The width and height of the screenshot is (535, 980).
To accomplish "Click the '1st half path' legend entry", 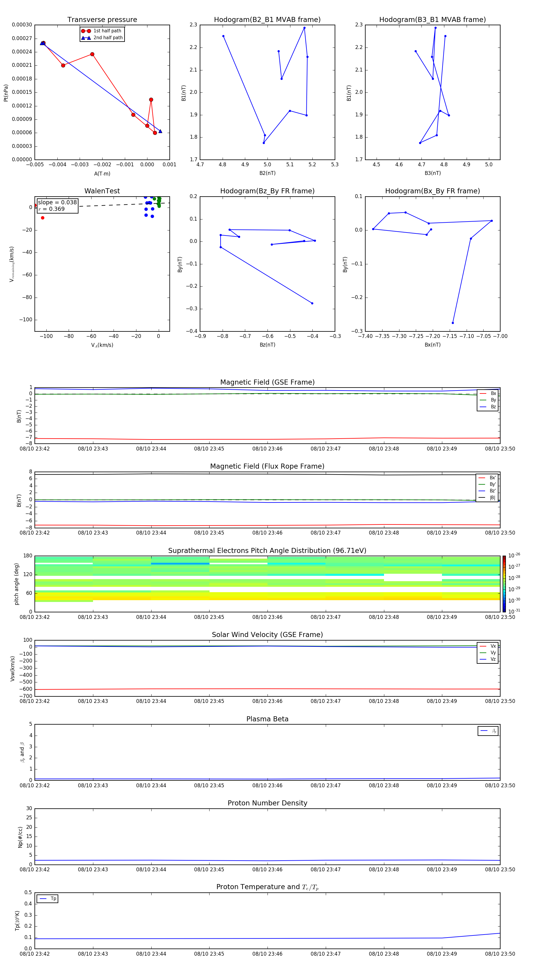I will coord(102,31).
